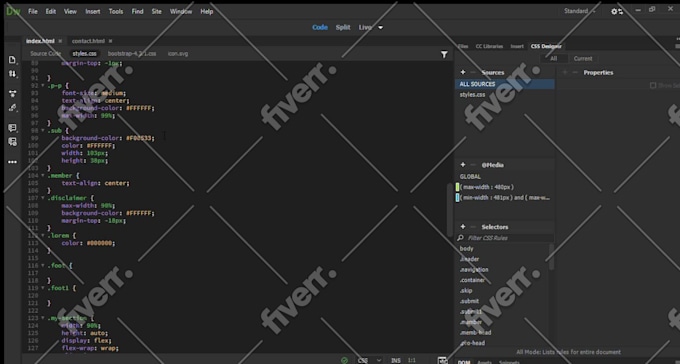Screen dimensions: 680x364
Task: Remove media query with the minus icon
Action: click(x=473, y=165)
